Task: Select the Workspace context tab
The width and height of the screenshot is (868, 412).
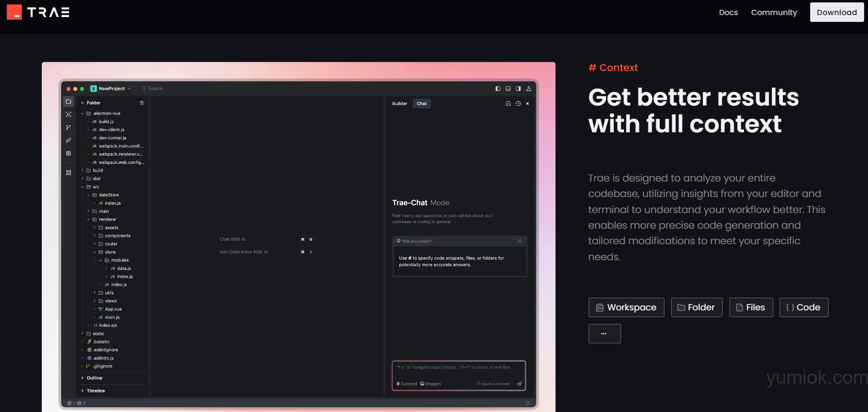Action: coord(626,307)
